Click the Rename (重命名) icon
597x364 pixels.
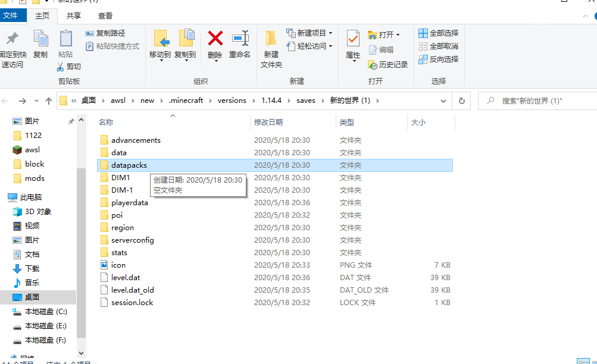coord(240,45)
